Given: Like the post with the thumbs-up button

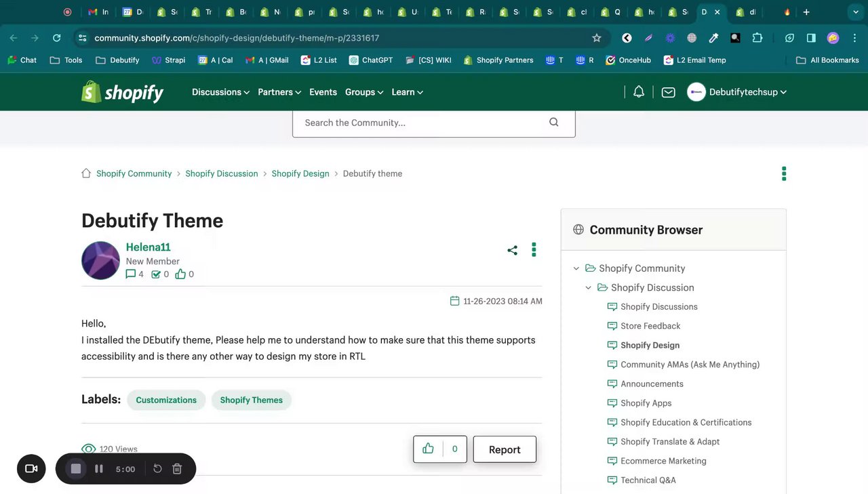Looking at the screenshot, I should tap(428, 449).
